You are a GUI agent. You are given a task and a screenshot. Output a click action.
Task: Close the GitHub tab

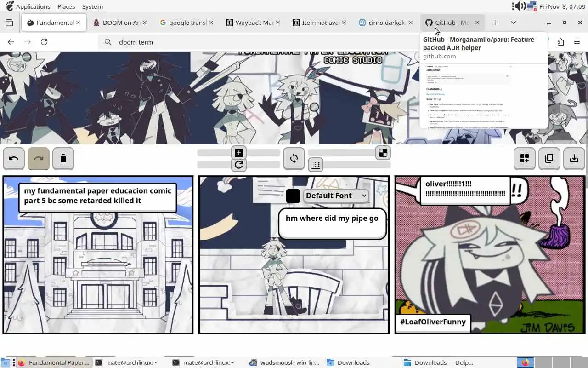(x=477, y=23)
